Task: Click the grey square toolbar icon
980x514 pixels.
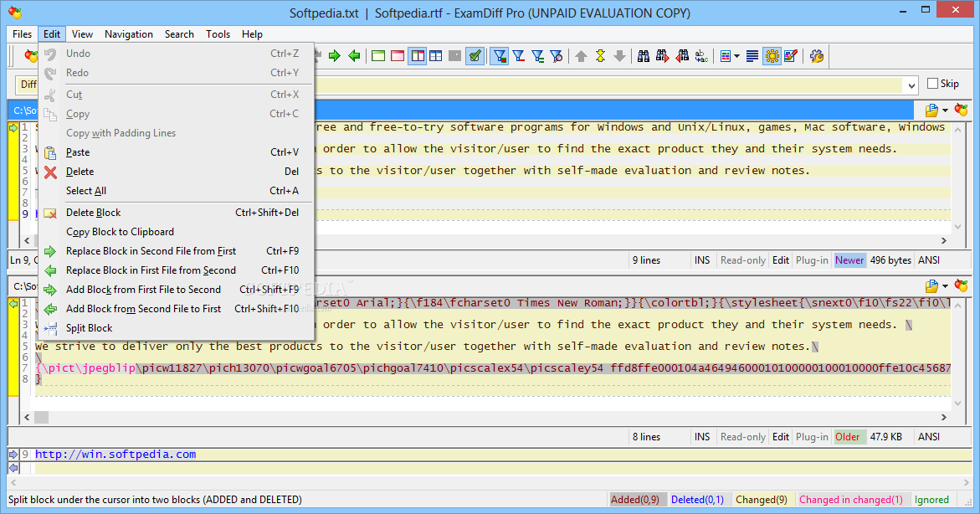Action: tap(455, 56)
